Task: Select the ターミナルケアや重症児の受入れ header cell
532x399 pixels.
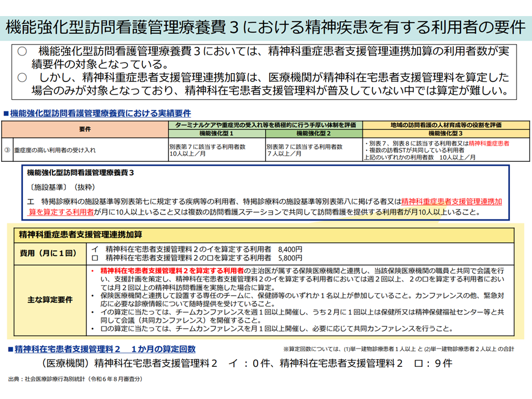Action: point(264,125)
